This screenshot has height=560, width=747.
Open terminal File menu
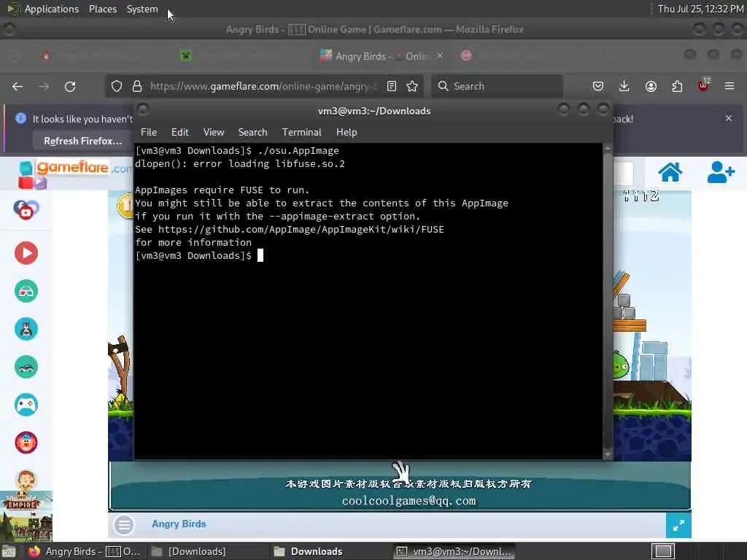coord(149,133)
